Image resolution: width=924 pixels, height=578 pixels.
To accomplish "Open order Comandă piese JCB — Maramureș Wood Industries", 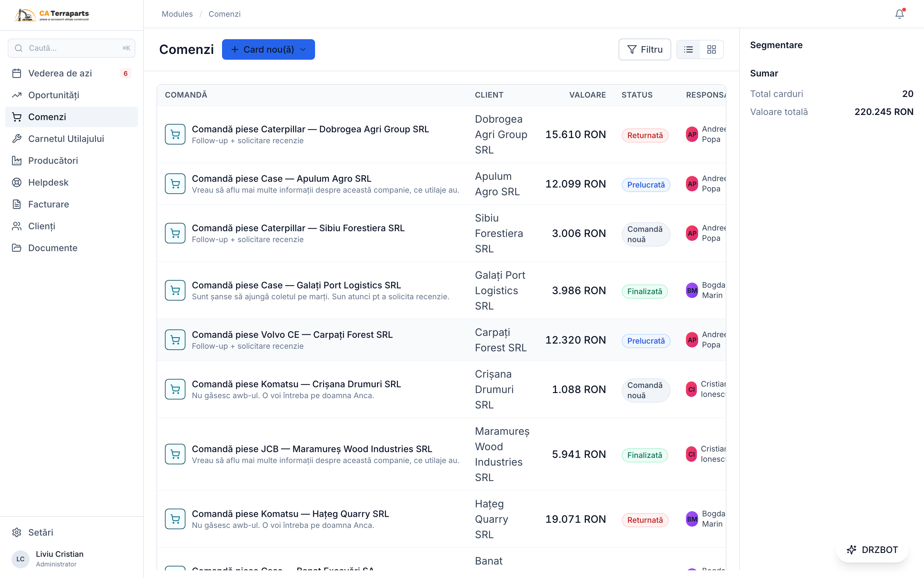I will coord(312,449).
